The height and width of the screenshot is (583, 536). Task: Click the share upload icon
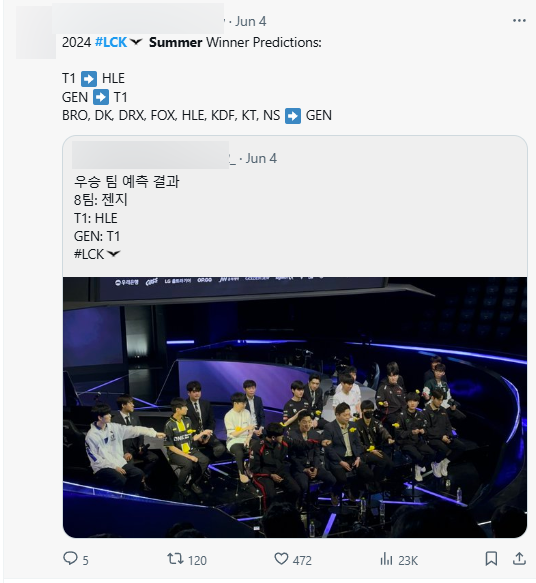[x=519, y=558]
